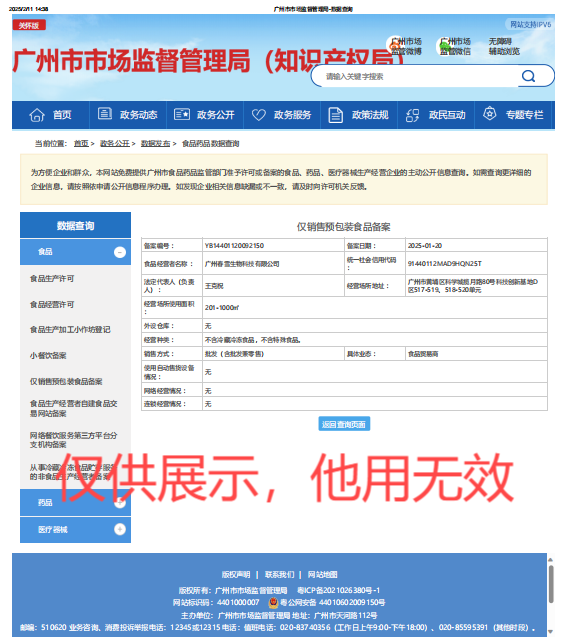Viewport: 567px width, 637px height.
Task: Click the 销售方式 value 批发(含批发兼零售)
Action: (234, 354)
